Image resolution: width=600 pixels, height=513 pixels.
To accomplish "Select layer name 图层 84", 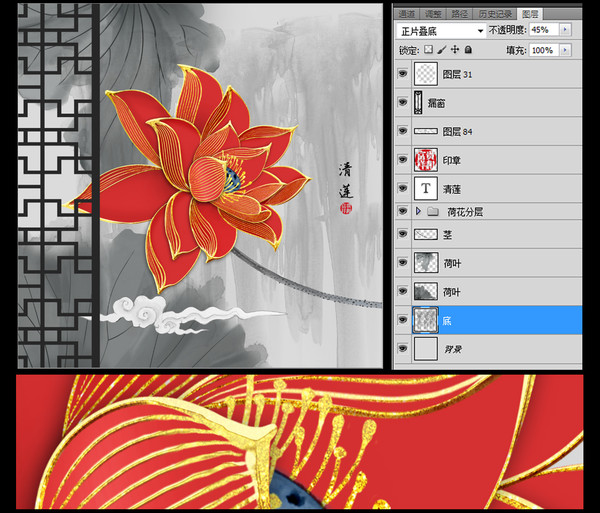I will (457, 132).
